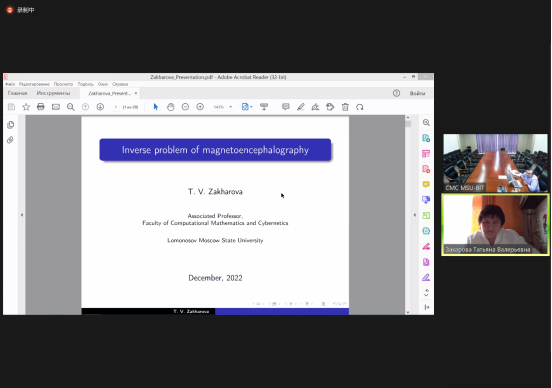The height and width of the screenshot is (388, 552).
Task: Expand the left navigation pane arrow
Action: pos(22,215)
